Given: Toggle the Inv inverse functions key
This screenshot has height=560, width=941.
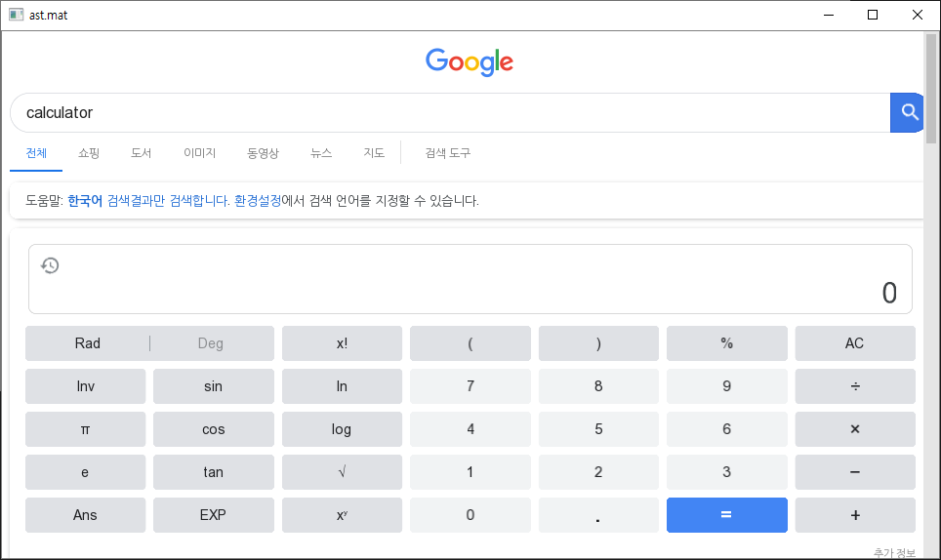Looking at the screenshot, I should [85, 386].
